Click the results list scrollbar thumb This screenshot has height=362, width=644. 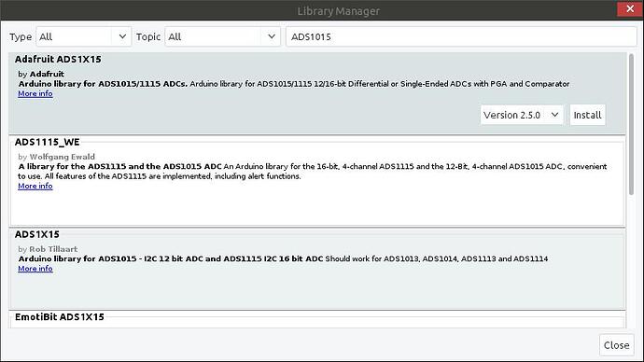(x=632, y=124)
